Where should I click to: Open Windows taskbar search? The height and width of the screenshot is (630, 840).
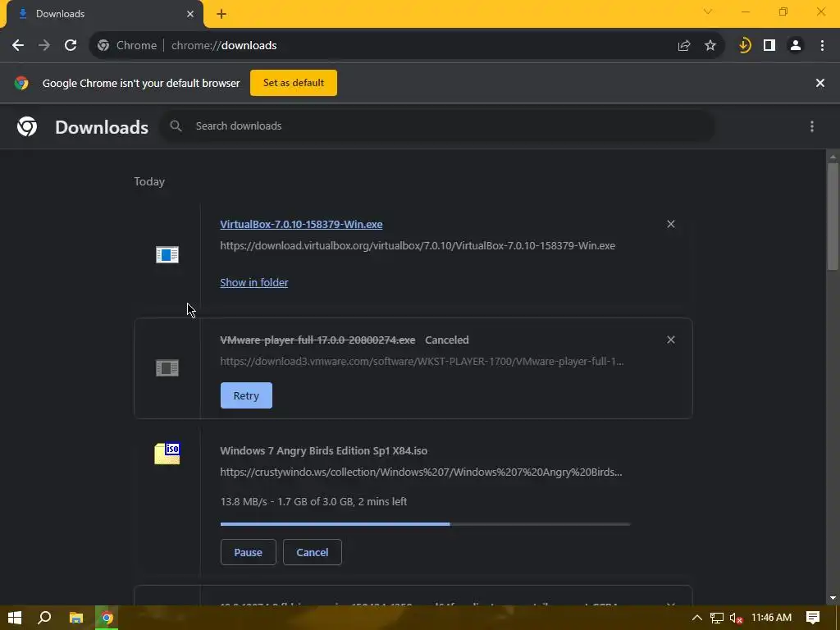44,618
